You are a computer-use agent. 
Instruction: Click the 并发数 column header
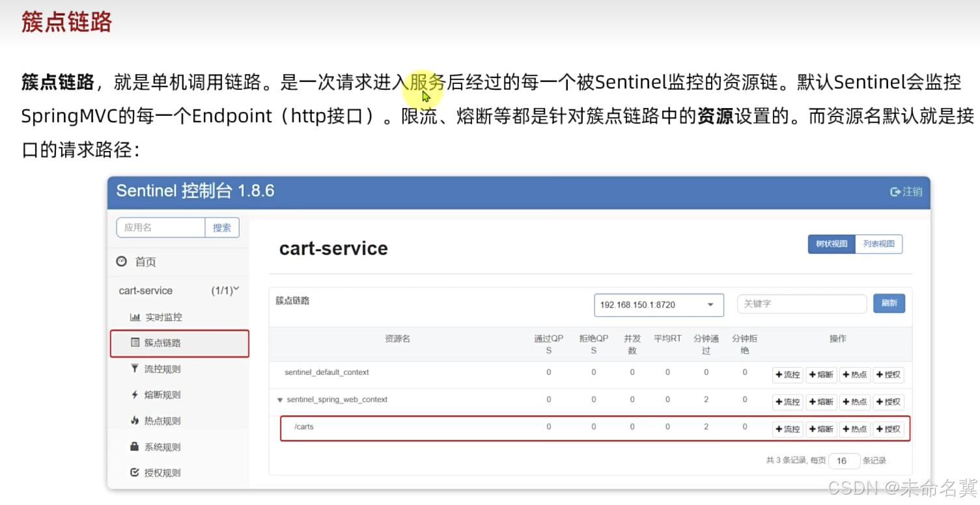(632, 344)
